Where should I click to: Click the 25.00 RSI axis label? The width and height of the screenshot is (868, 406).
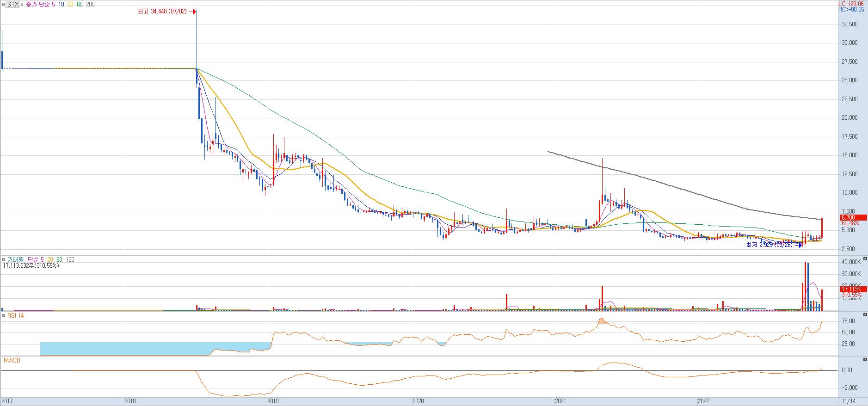848,344
